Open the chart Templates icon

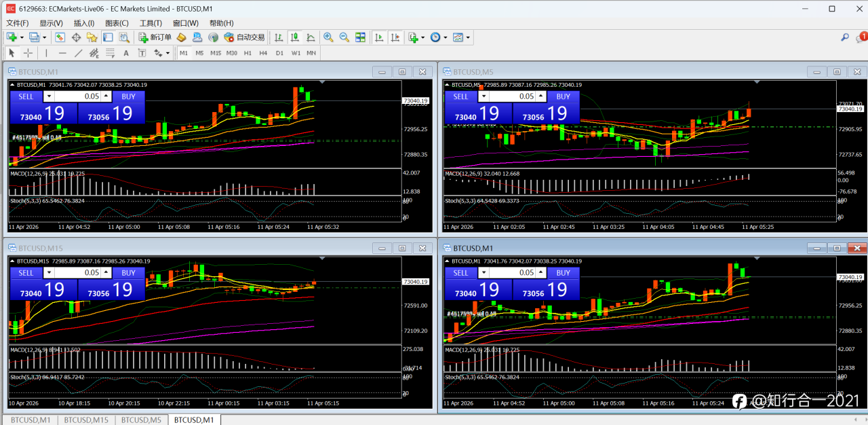pos(458,37)
